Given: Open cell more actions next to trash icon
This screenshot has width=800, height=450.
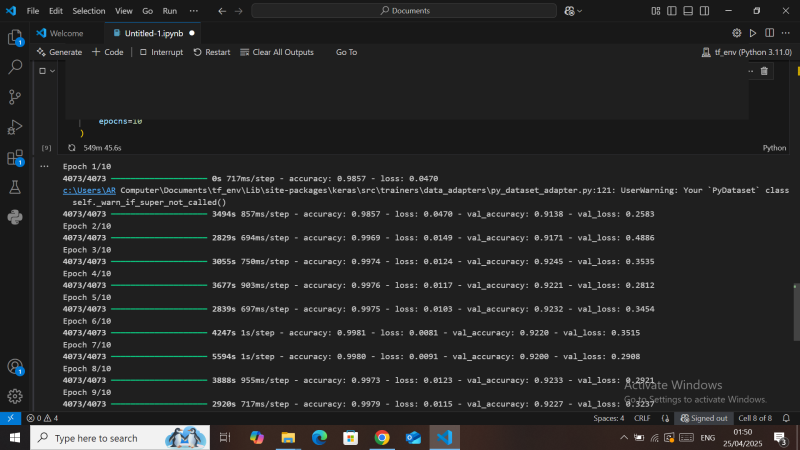Looking at the screenshot, I should point(751,71).
